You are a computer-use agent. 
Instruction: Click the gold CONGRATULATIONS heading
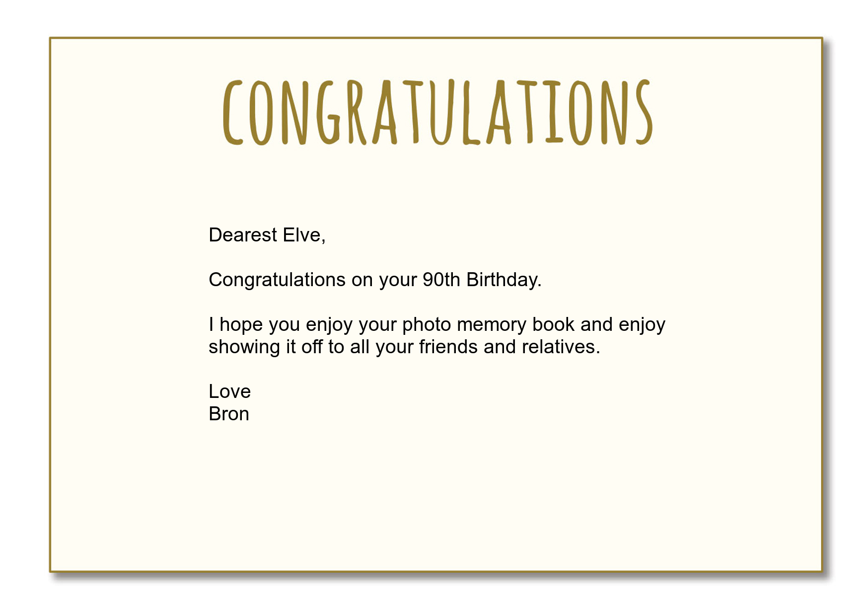[x=437, y=112]
